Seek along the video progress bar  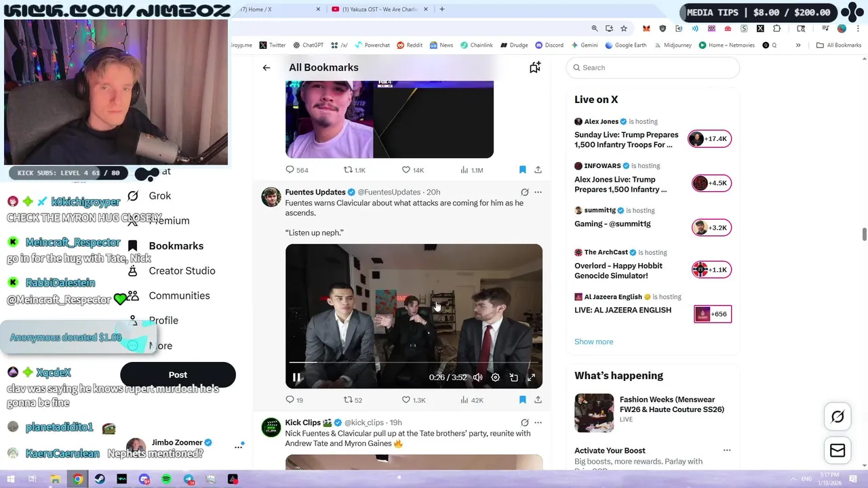pos(414,363)
